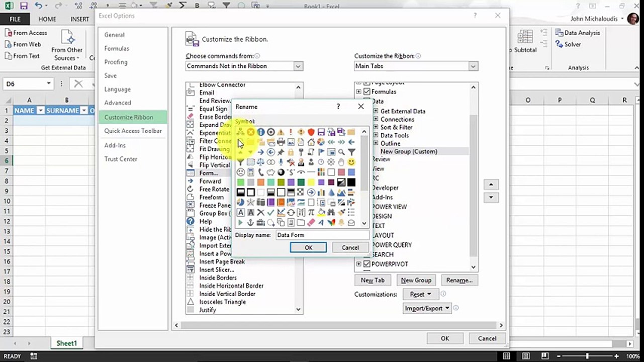Click the New Tab button
This screenshot has width=644, height=362.
tap(373, 280)
